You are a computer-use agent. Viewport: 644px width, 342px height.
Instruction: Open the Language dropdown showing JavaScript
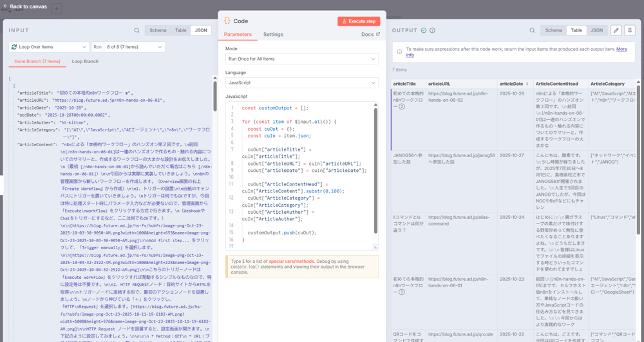click(301, 83)
